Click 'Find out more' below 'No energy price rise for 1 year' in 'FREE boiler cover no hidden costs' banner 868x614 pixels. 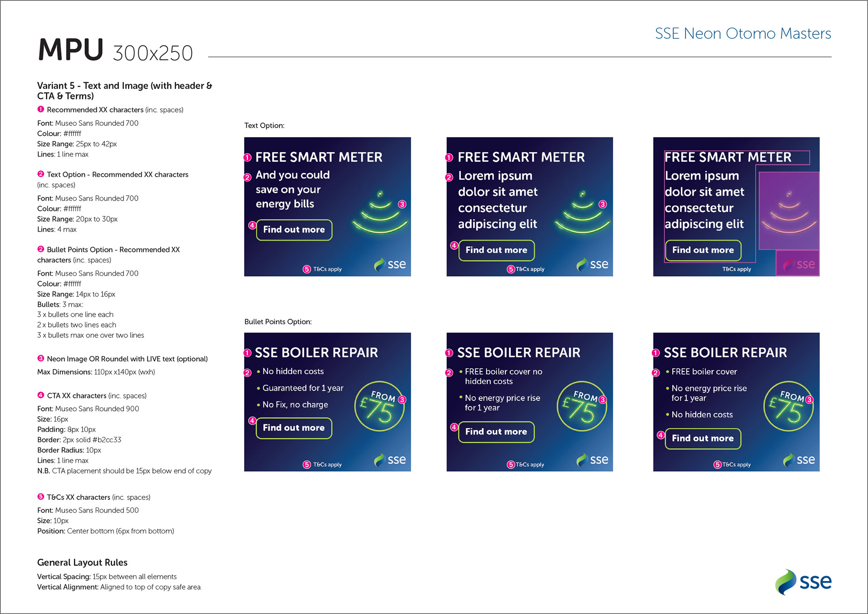tap(496, 432)
